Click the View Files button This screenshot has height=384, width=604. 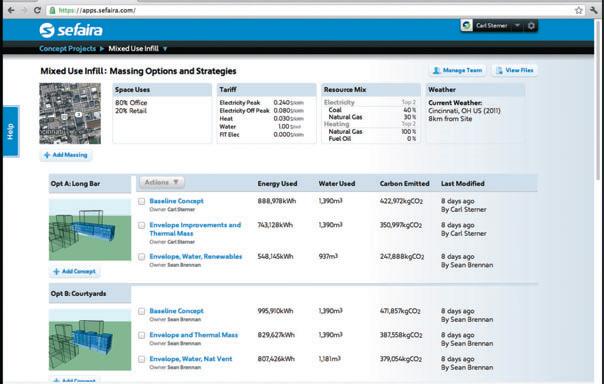tap(515, 70)
